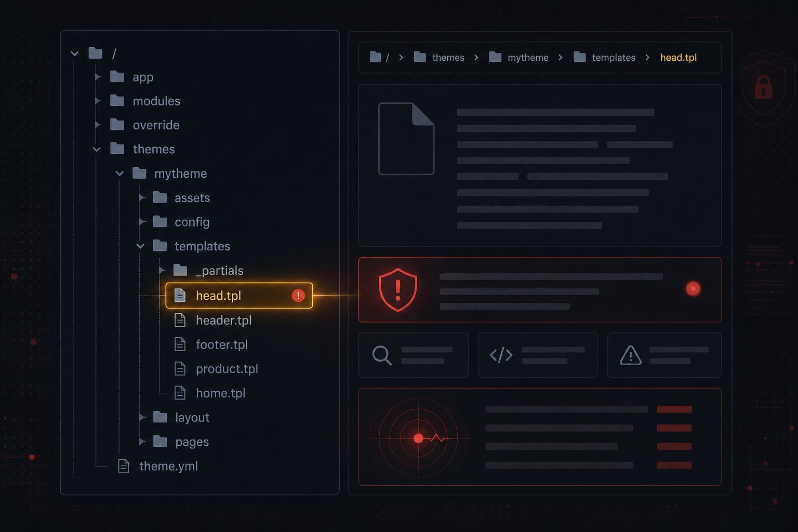
Task: Click the mytheme folder icon in tree
Action: tap(139, 173)
